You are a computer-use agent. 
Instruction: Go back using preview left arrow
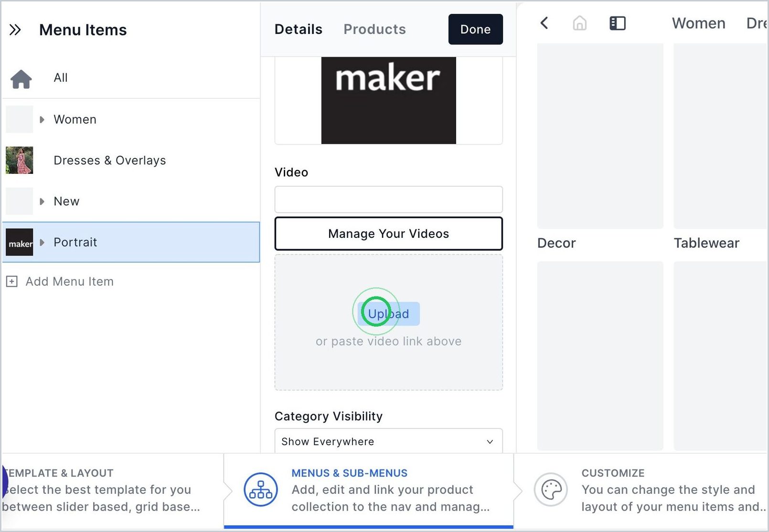(544, 23)
